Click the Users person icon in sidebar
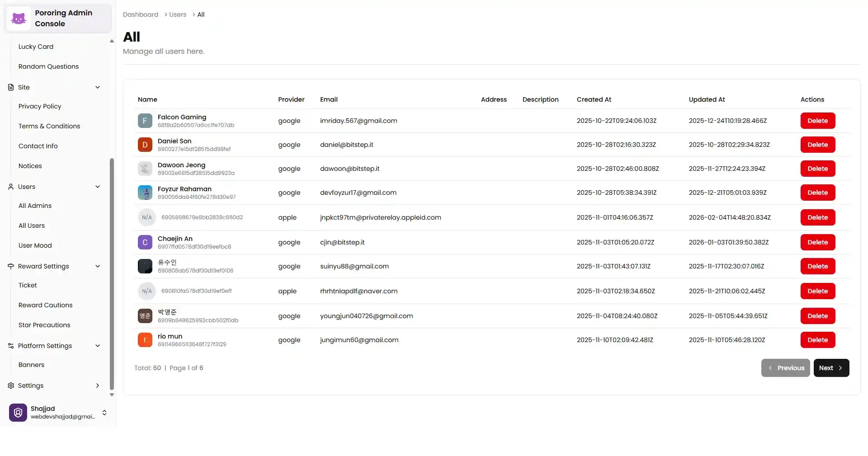This screenshot has height=456, width=868. (x=11, y=187)
